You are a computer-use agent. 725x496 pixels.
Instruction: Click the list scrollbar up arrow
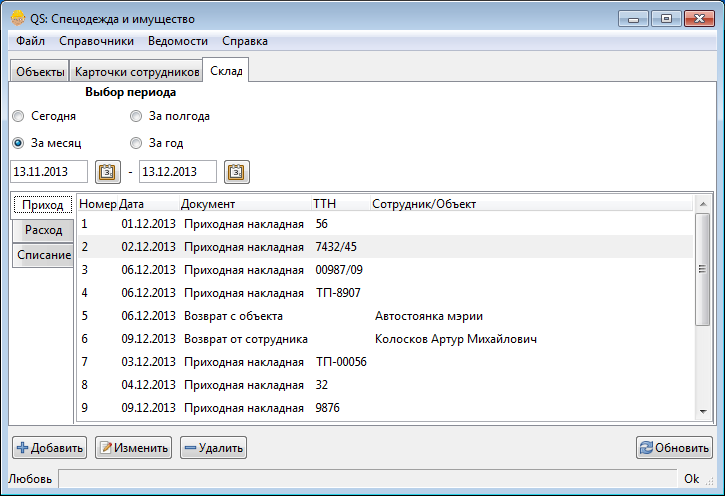coord(703,204)
